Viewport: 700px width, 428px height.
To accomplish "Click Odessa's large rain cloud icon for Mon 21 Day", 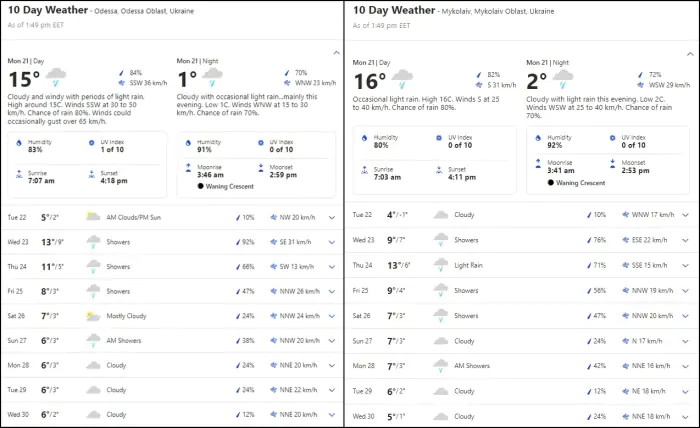I will [56, 77].
